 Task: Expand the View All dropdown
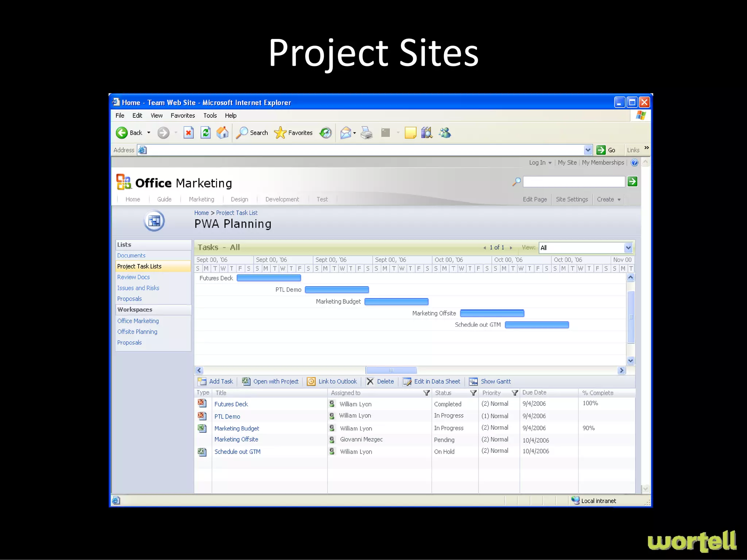628,248
